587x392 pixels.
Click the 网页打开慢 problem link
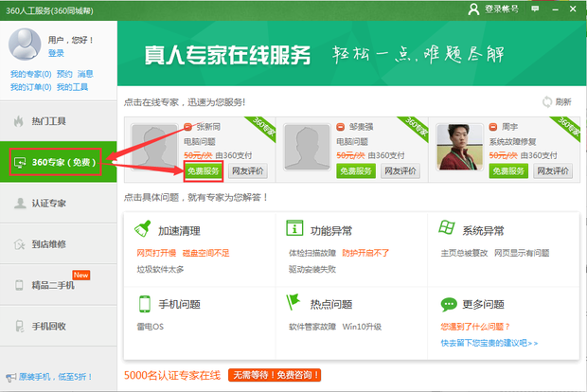(x=155, y=254)
